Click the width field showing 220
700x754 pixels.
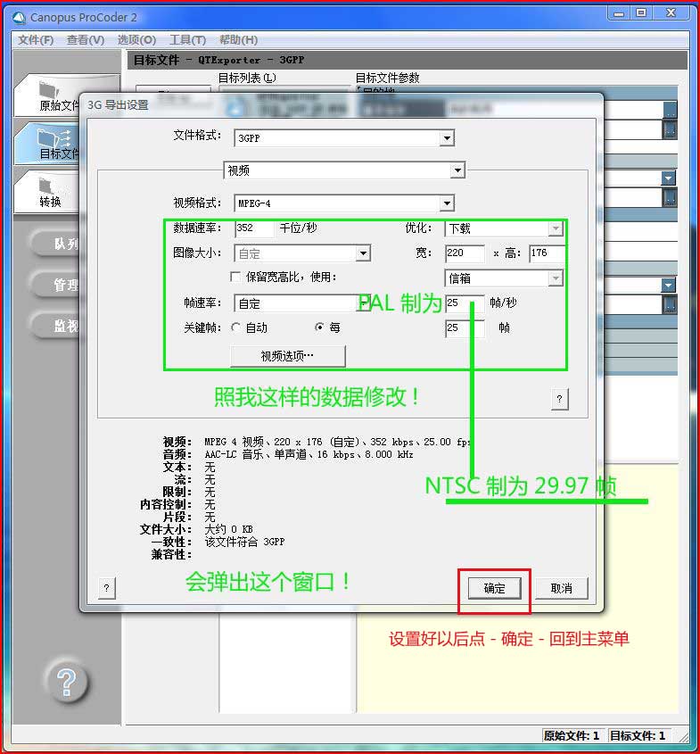click(x=465, y=253)
